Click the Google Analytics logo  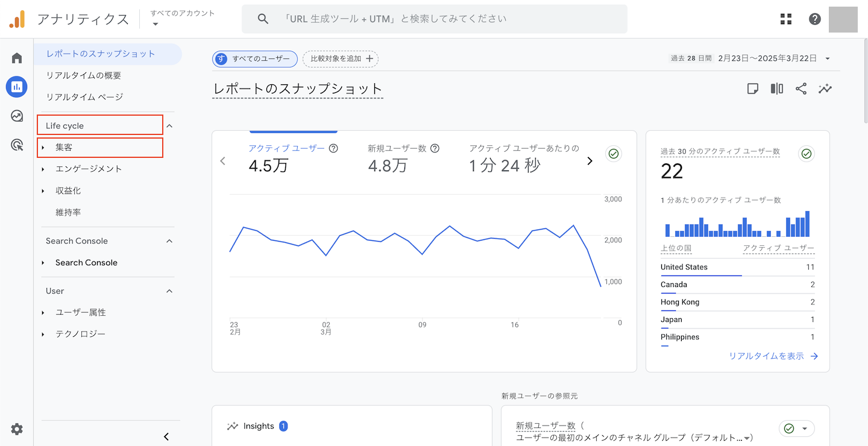[x=17, y=19]
